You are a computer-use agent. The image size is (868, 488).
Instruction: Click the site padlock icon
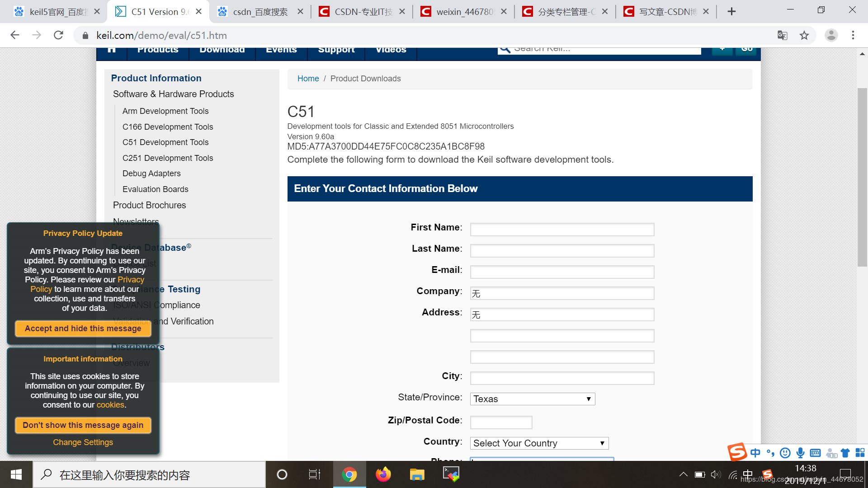tap(85, 35)
